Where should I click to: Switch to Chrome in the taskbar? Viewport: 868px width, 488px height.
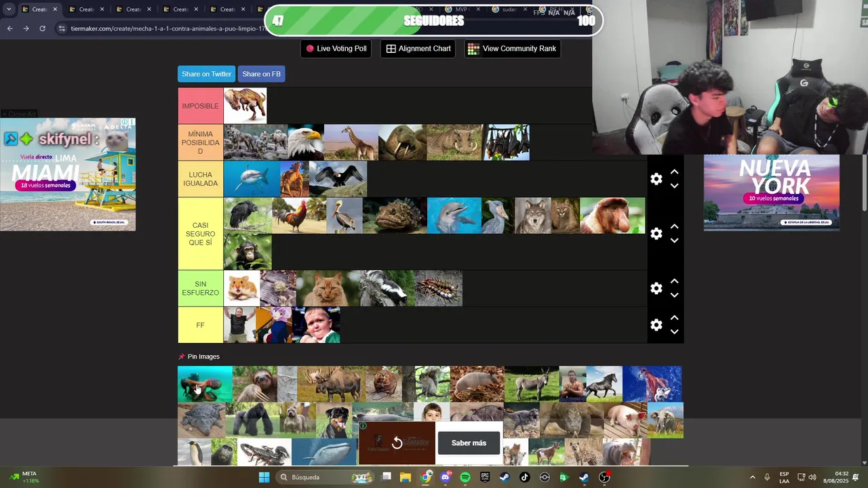pos(426,477)
